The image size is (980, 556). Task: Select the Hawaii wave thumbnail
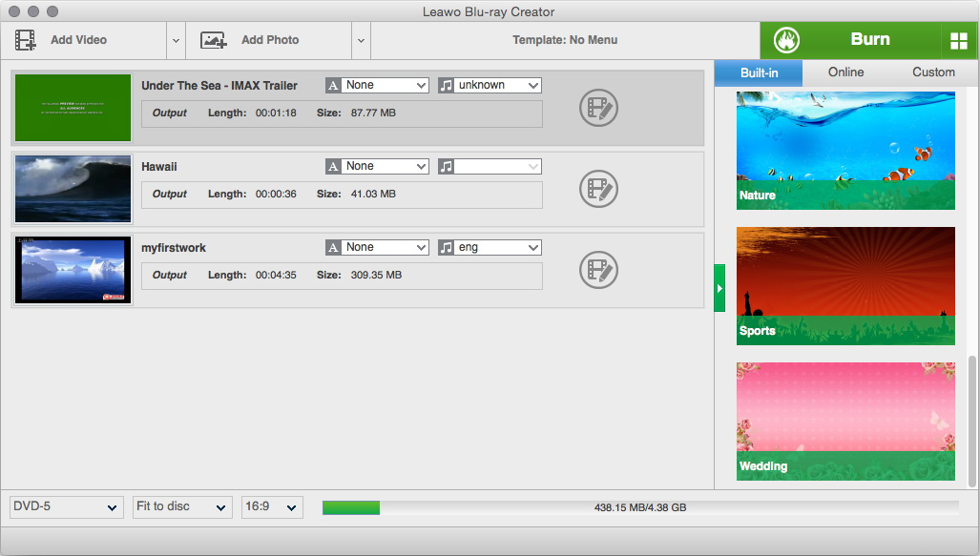pyautogui.click(x=73, y=189)
